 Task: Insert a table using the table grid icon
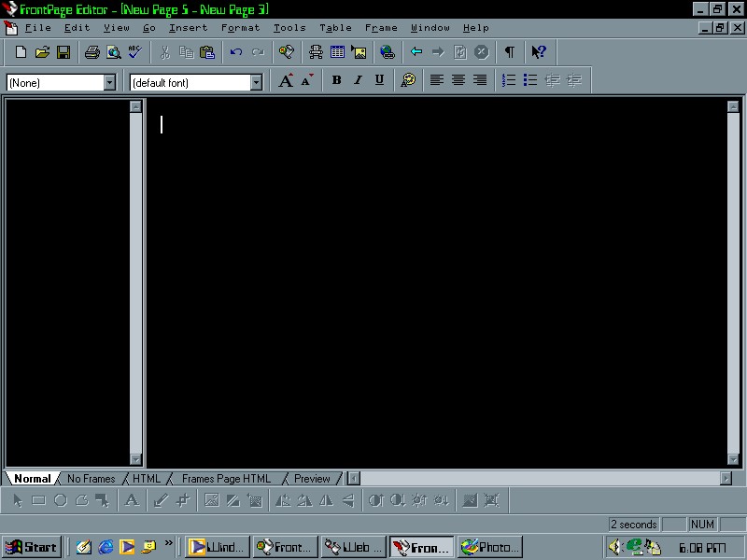click(x=337, y=52)
